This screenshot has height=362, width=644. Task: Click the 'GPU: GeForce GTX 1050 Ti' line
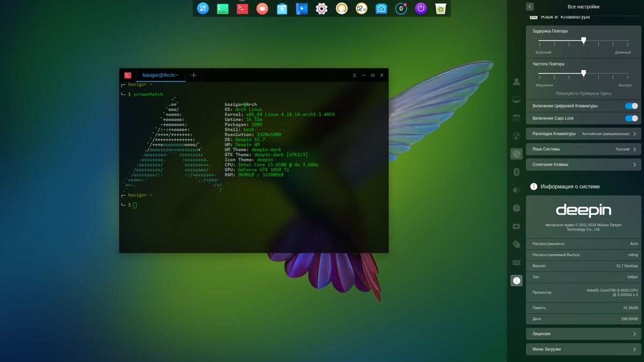pyautogui.click(x=258, y=169)
